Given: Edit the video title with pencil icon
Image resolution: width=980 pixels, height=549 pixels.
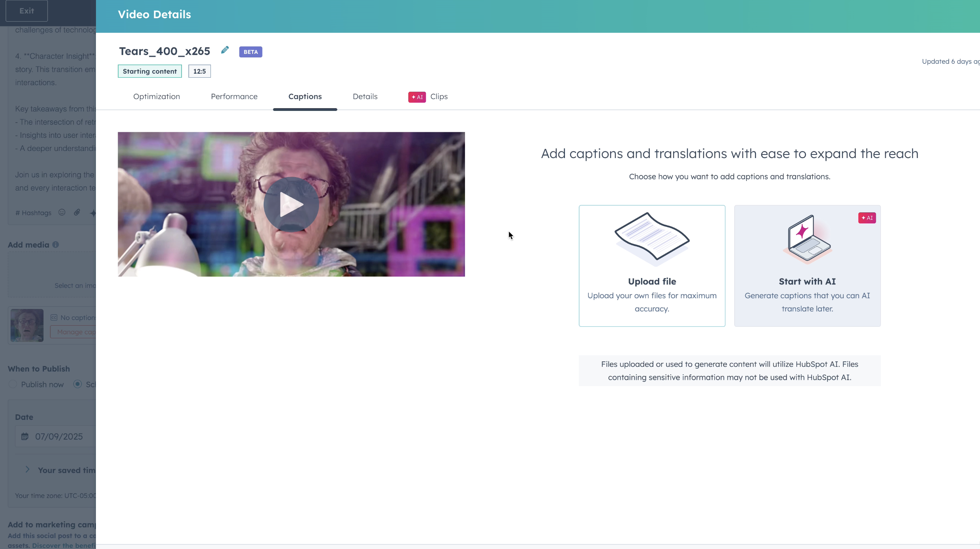Looking at the screenshot, I should point(225,50).
